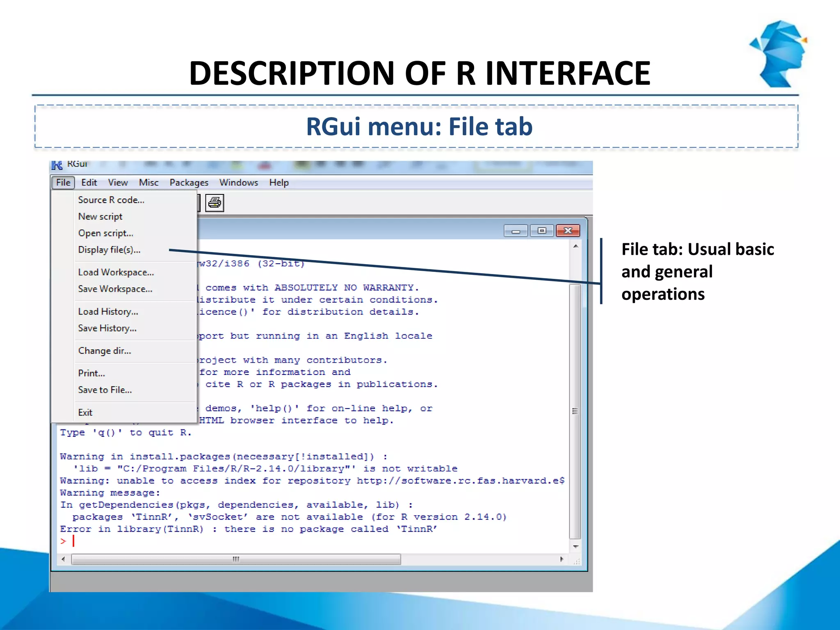This screenshot has width=840, height=630.
Task: Select Save Workspace... entry
Action: (x=124, y=289)
